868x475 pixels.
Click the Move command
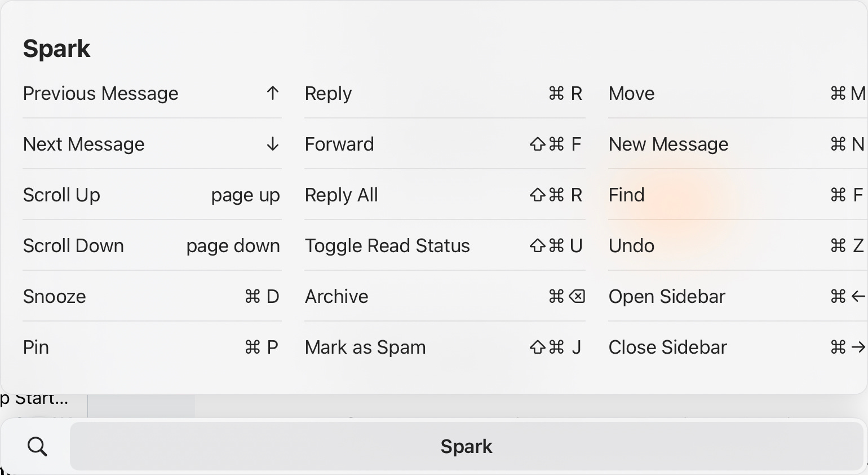738,93
